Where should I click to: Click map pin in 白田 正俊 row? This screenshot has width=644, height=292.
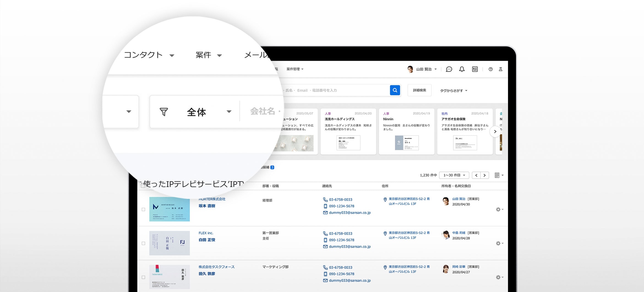pyautogui.click(x=385, y=233)
